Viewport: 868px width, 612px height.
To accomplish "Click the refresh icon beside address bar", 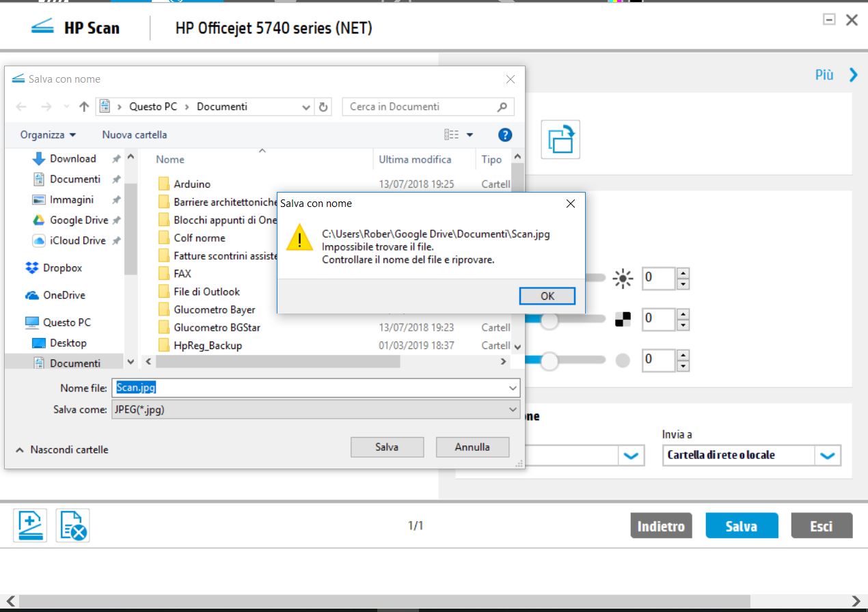I will point(324,107).
